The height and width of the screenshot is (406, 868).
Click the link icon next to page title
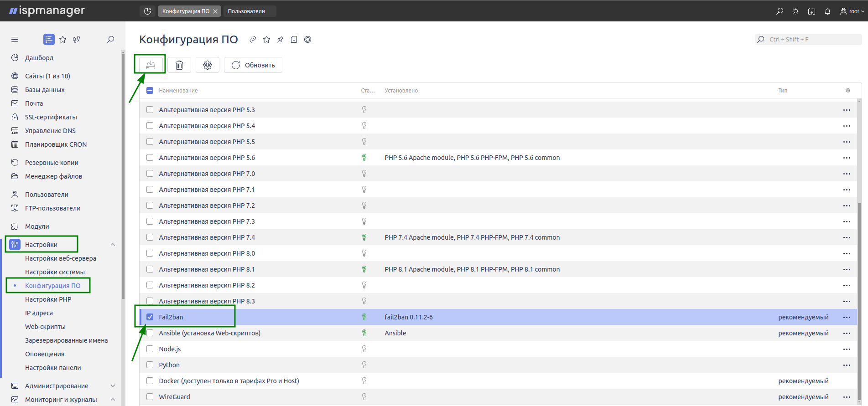pos(253,40)
